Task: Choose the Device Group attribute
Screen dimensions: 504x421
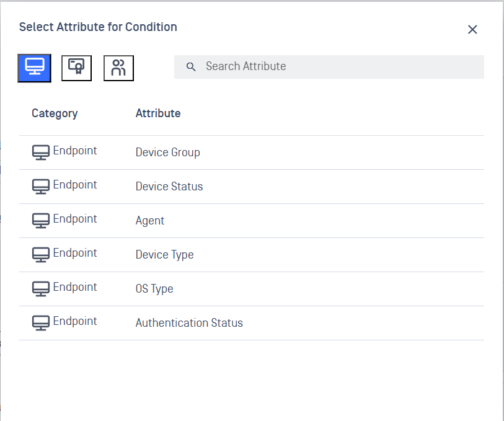Action: pyautogui.click(x=167, y=153)
